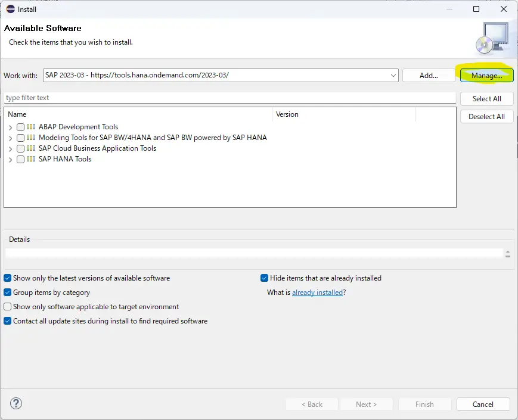This screenshot has width=518, height=420.
Task: Check the SAP Cloud Business Application Tools checkbox
Action: click(20, 148)
